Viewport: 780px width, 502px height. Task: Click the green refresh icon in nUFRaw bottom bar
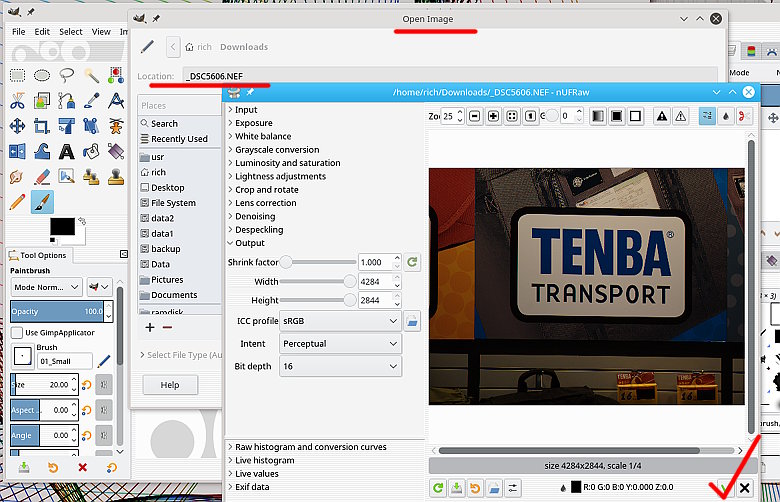click(438, 488)
